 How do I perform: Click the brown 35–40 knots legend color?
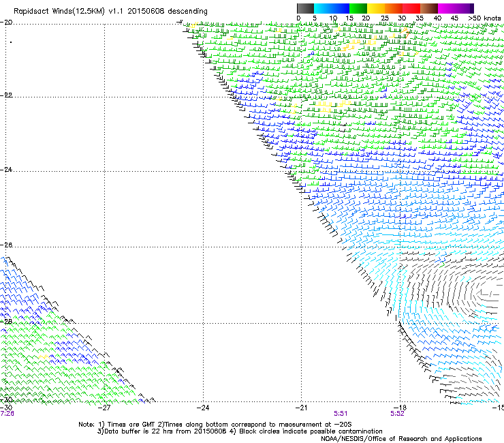pyautogui.click(x=429, y=8)
